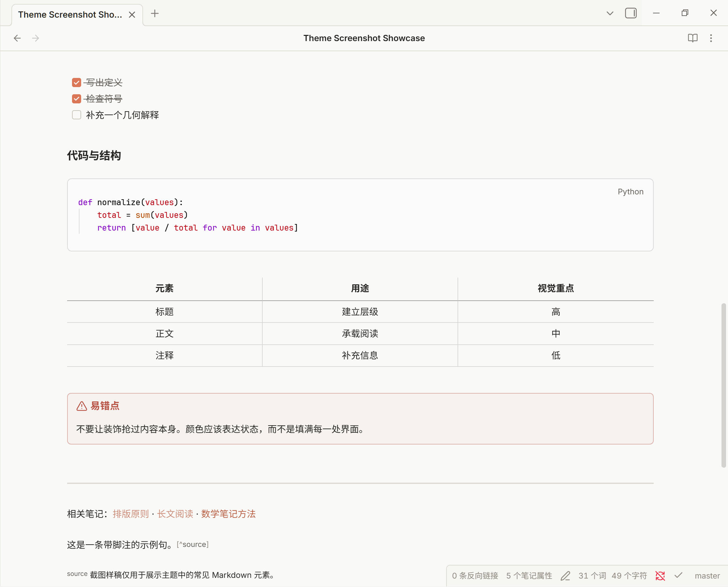Image resolution: width=728 pixels, height=587 pixels.
Task: Navigate back with the left arrow
Action: 17,38
